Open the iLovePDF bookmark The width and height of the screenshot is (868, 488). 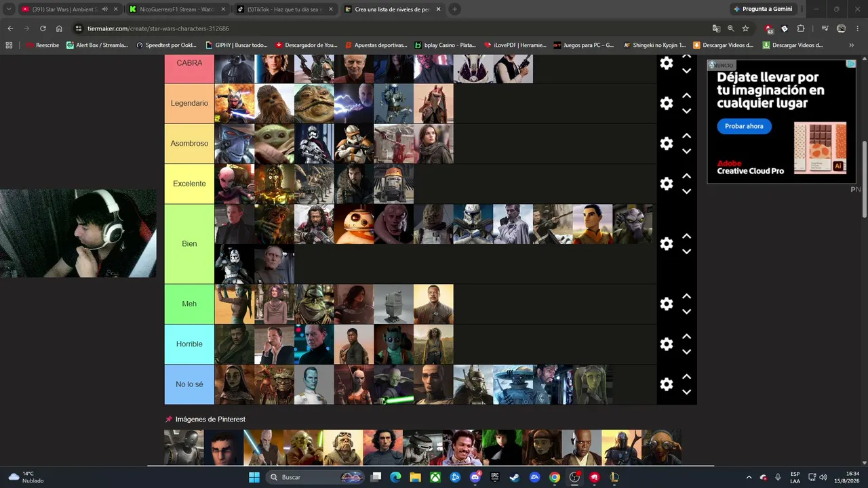515,45
